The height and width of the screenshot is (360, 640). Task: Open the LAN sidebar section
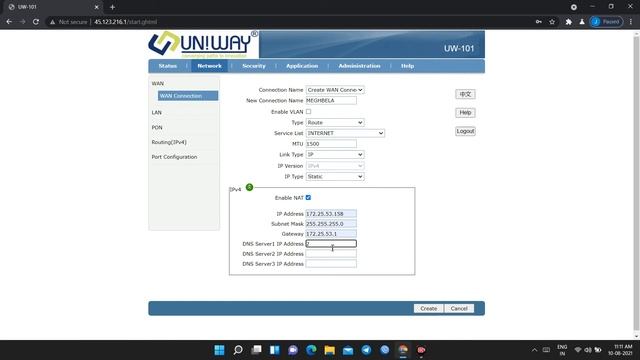pos(157,112)
